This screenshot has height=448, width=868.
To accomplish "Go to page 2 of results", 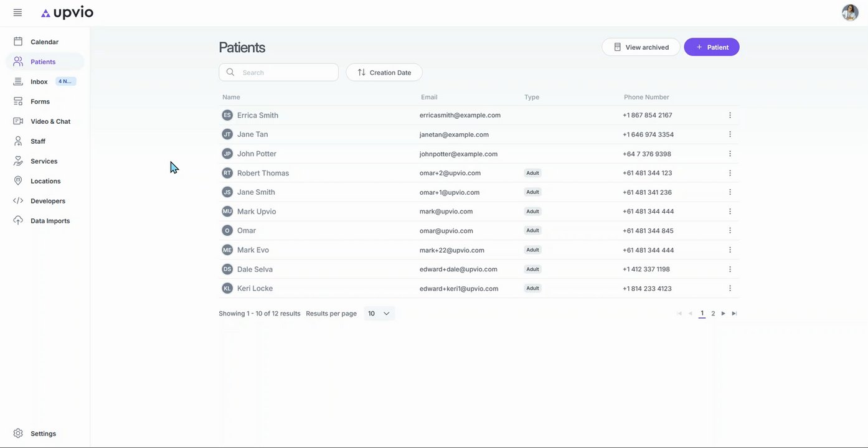I will pyautogui.click(x=713, y=314).
